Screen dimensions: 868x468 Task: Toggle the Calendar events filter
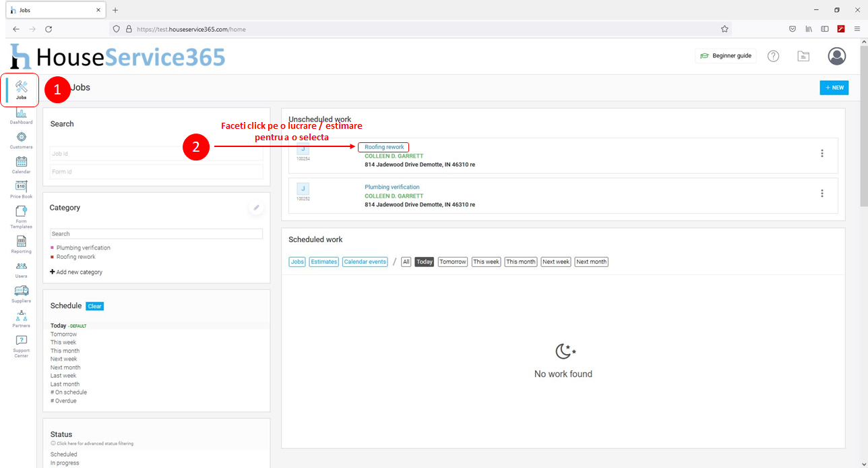tap(365, 262)
